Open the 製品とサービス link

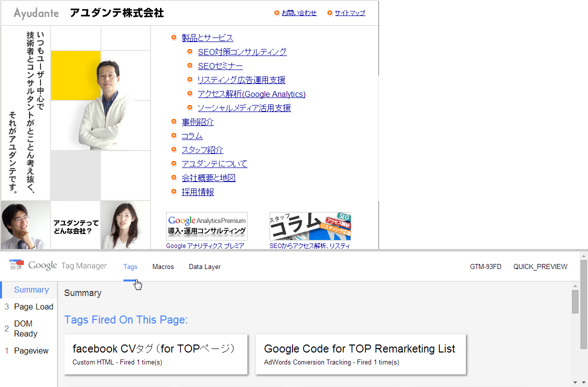[207, 38]
